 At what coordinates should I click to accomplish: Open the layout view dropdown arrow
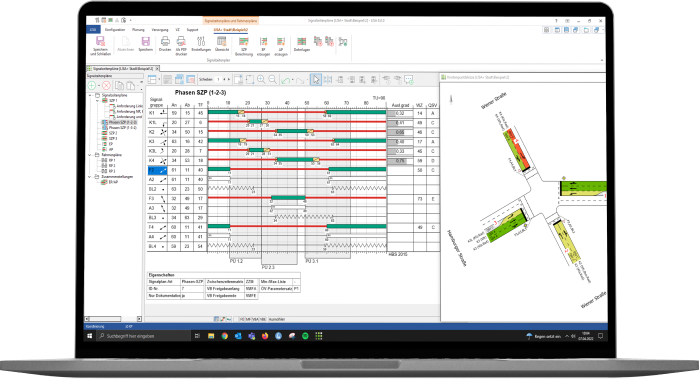click(x=158, y=80)
